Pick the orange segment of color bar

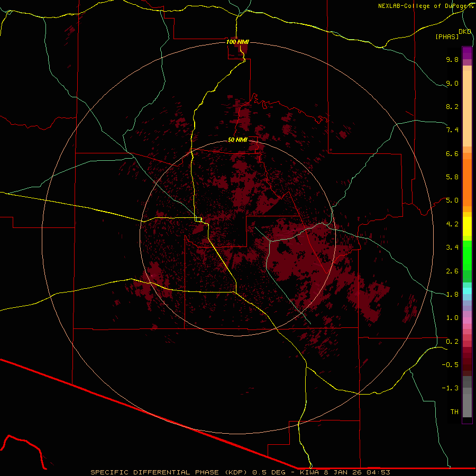(x=467, y=182)
